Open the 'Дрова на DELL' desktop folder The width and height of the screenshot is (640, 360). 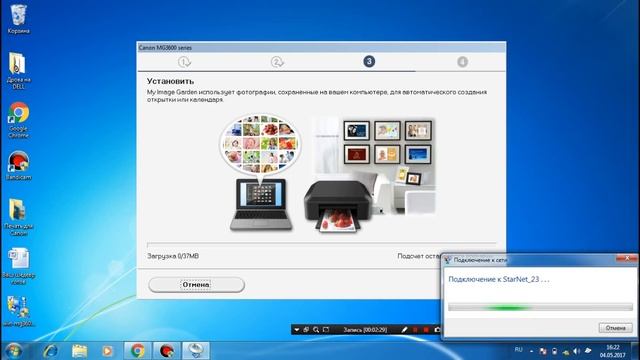[x=18, y=70]
